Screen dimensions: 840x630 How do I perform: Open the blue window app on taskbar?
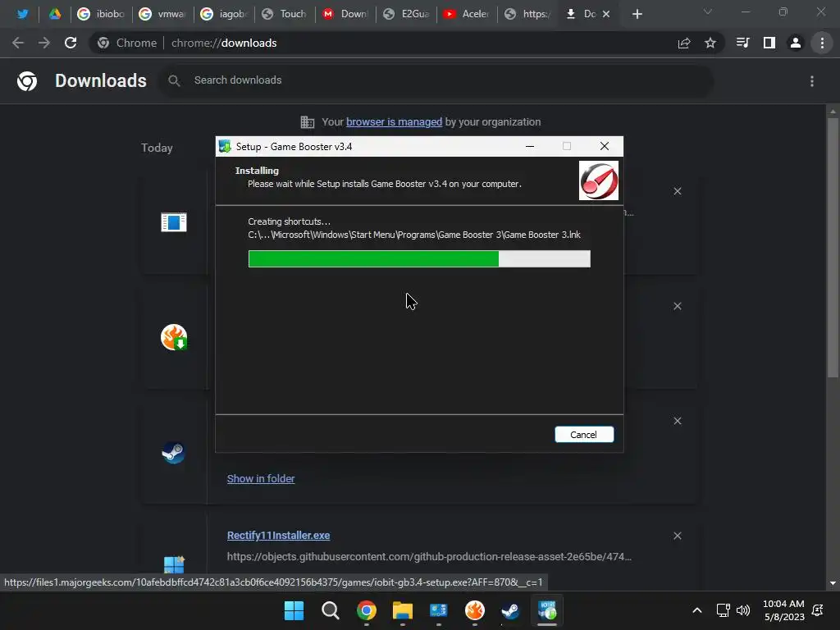click(438, 610)
